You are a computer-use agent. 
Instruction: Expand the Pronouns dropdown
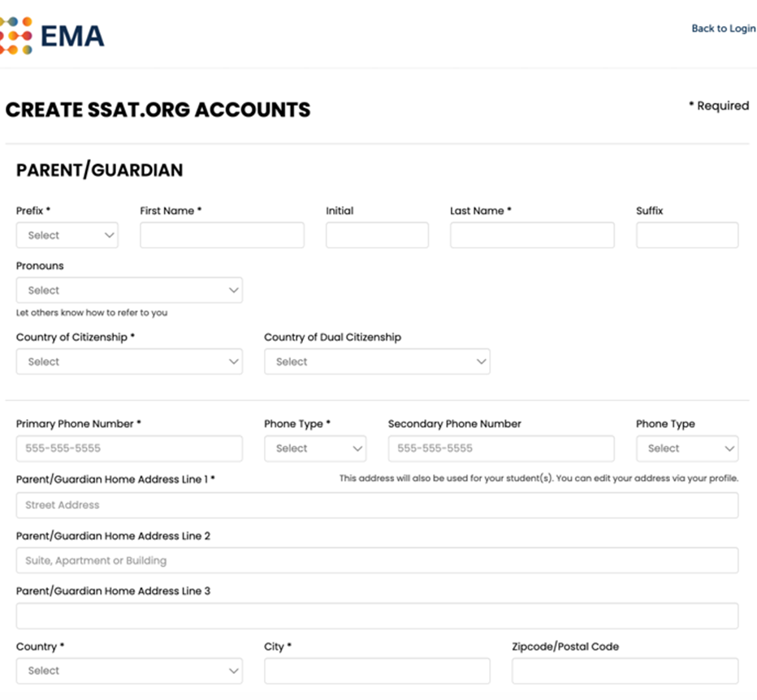[129, 291]
